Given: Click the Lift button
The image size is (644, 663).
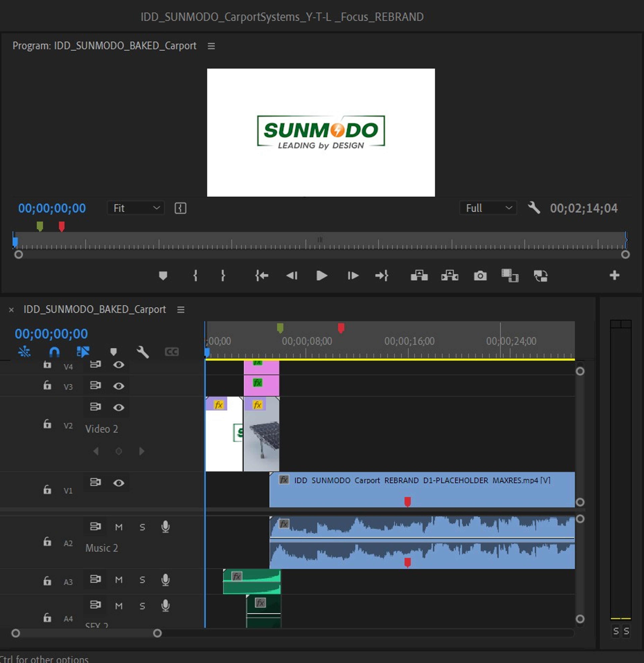Looking at the screenshot, I should 419,276.
